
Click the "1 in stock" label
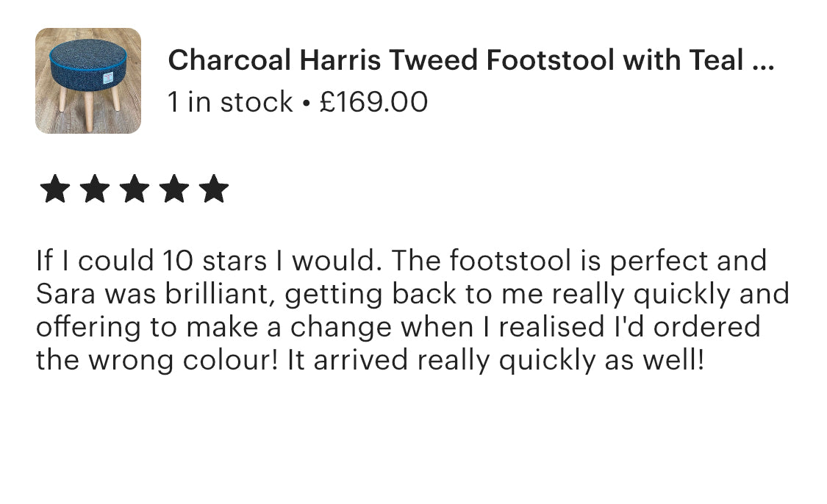230,102
